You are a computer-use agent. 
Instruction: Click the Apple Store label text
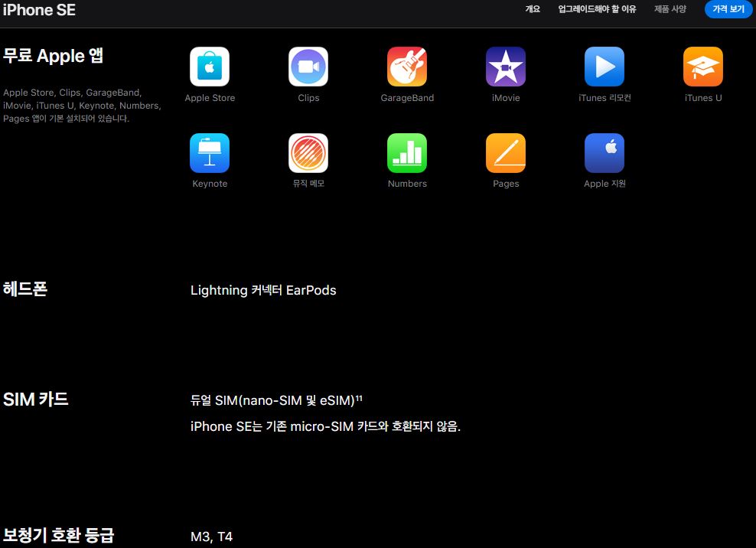(210, 98)
